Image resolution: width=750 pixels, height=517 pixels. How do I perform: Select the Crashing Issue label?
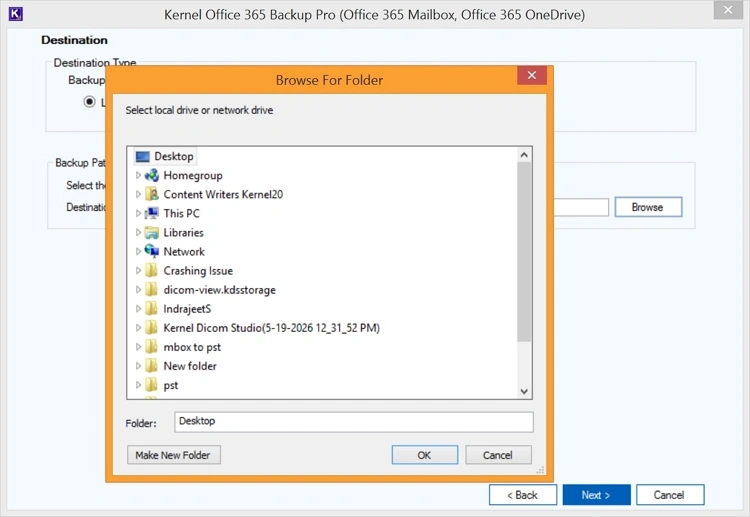[x=198, y=271]
